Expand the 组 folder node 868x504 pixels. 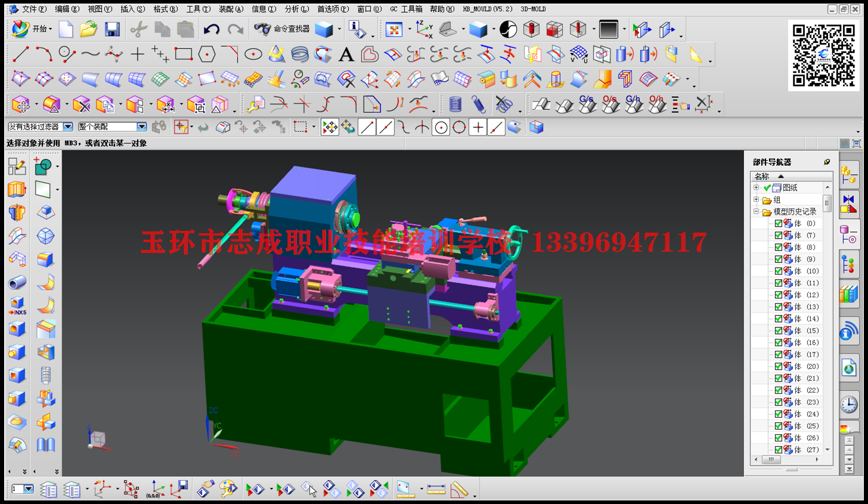coord(756,199)
